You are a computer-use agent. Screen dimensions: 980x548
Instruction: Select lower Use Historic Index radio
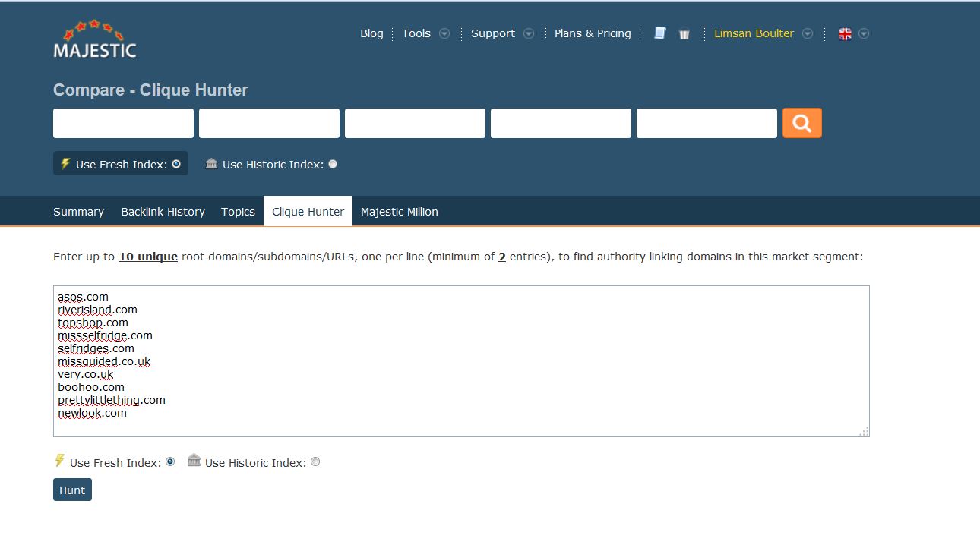click(315, 461)
